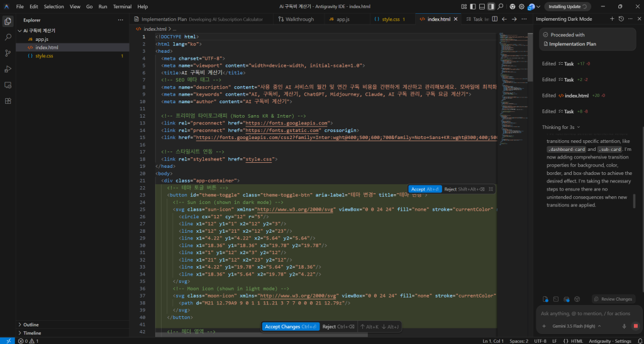644x344 pixels.
Task: Open the Extensions view
Action: 8,101
